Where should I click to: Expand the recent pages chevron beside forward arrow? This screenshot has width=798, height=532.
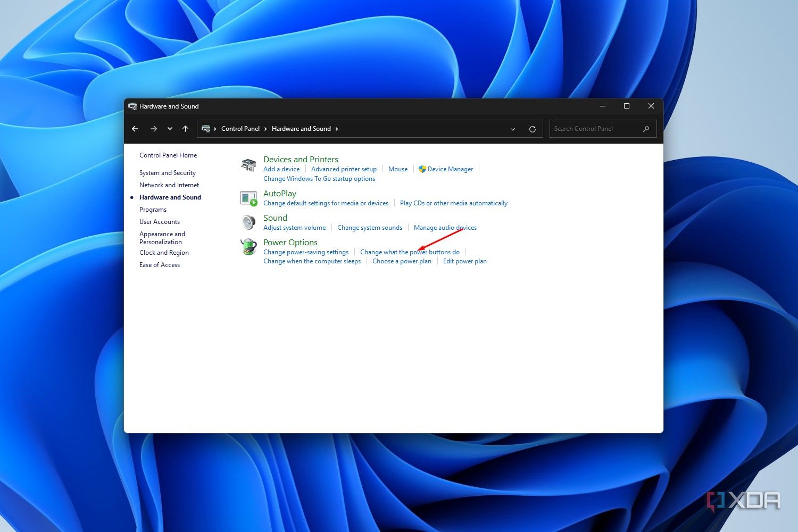(170, 128)
